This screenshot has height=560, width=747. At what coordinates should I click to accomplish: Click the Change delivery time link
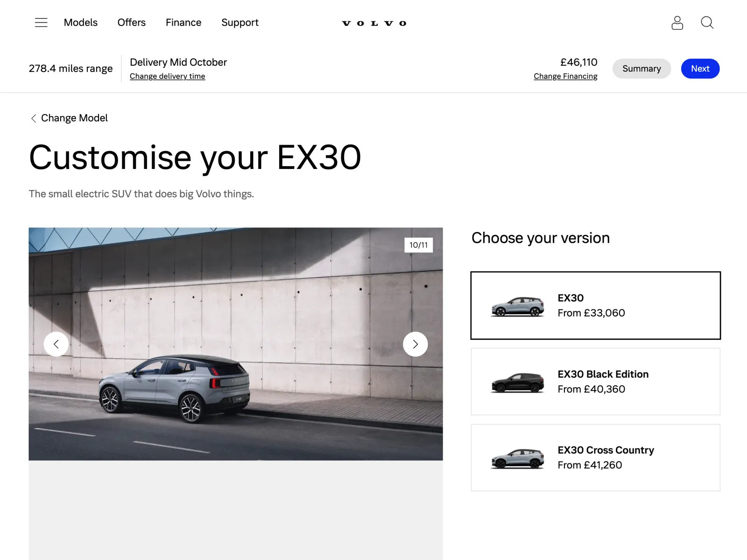point(168,76)
